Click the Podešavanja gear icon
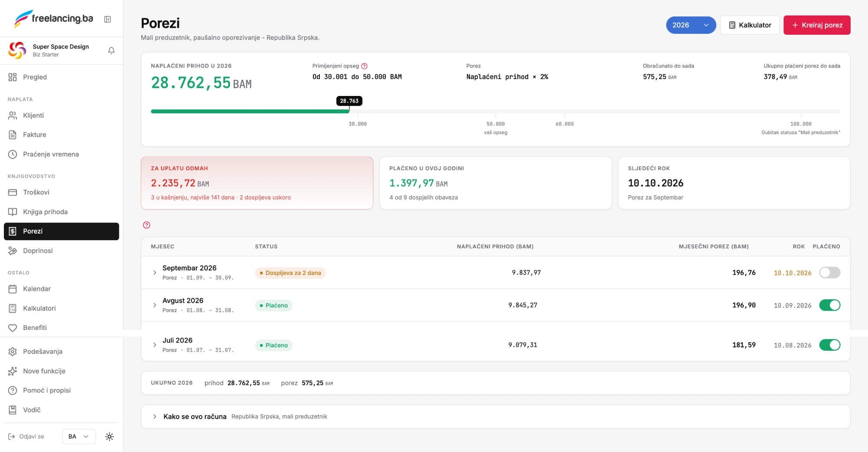This screenshot has height=452, width=868. 13,352
